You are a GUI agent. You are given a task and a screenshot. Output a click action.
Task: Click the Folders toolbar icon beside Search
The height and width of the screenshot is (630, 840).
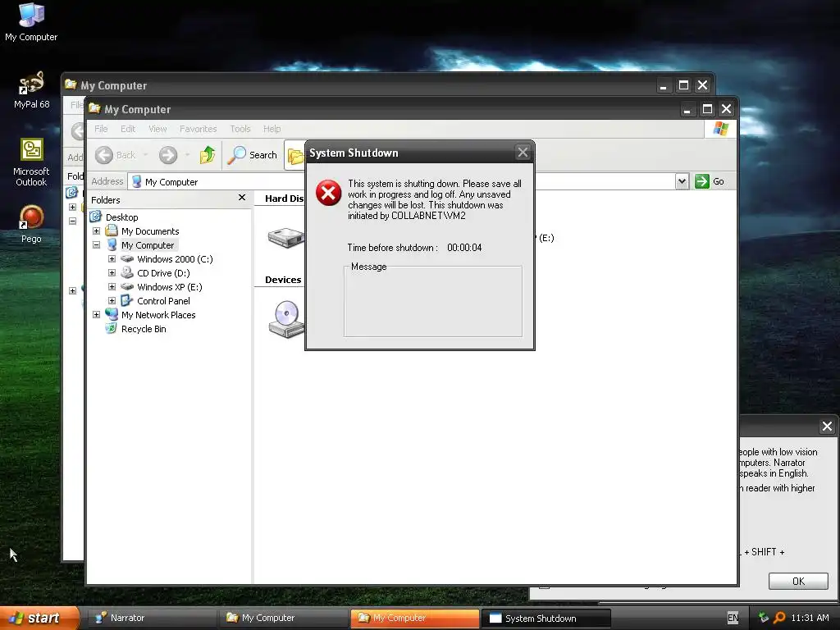[294, 155]
